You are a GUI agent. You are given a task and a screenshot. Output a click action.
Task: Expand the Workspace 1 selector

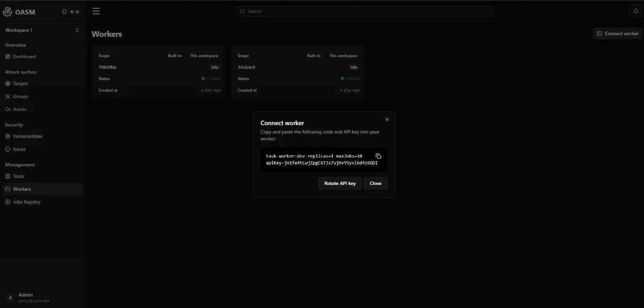[42, 30]
